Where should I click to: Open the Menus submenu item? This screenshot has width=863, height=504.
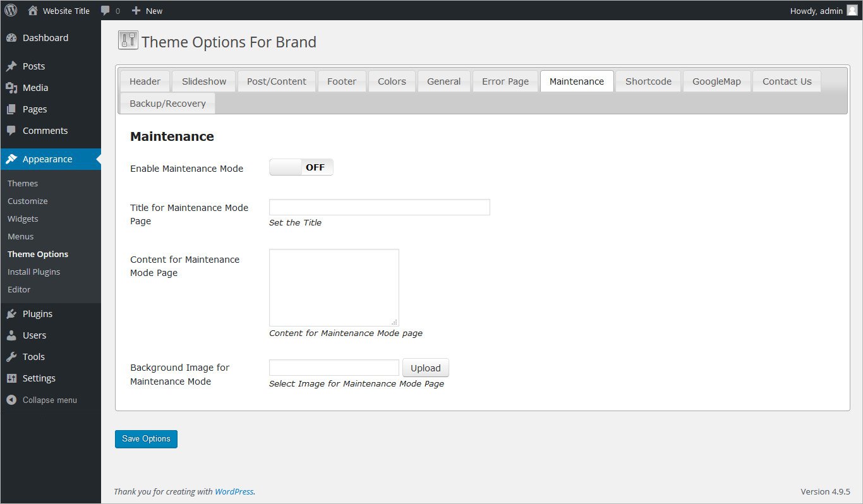tap(21, 236)
